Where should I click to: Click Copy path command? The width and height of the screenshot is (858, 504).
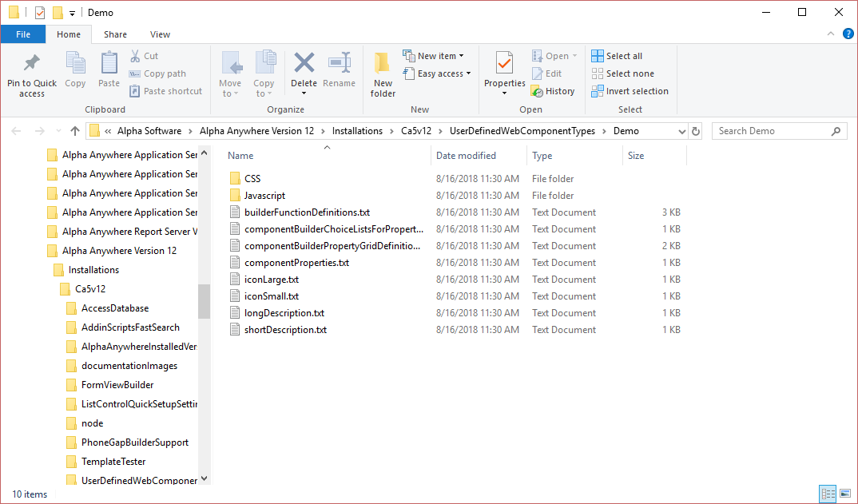pos(158,73)
